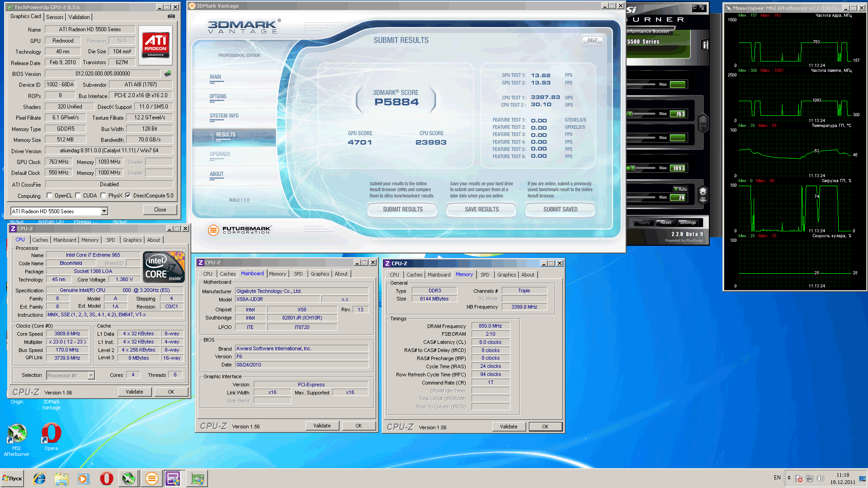Open the MAIN page in 3DMark Vantage
868x488 pixels.
(x=215, y=77)
